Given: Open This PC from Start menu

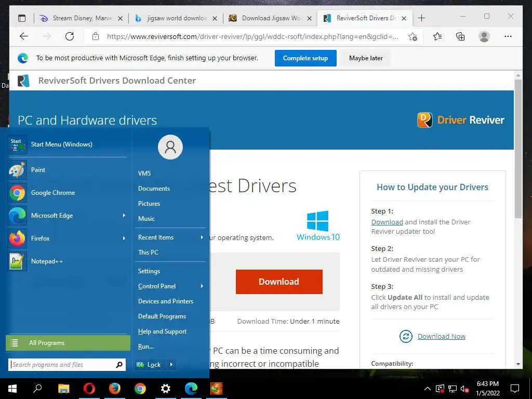Looking at the screenshot, I should click(x=148, y=252).
